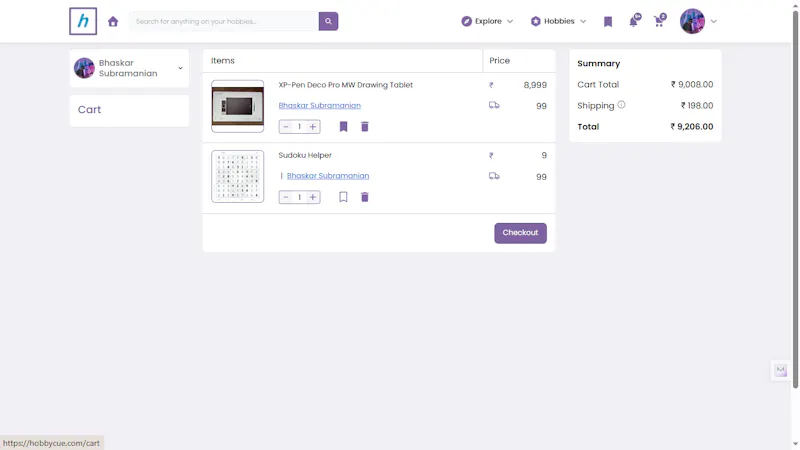Click the Total amount ₹ 9,206.00

[x=691, y=127]
